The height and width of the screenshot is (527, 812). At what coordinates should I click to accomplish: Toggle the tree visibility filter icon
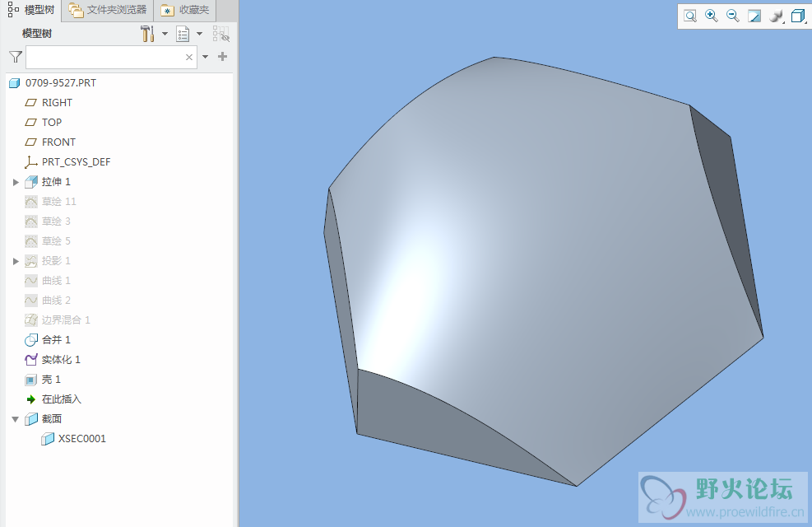coord(221,35)
